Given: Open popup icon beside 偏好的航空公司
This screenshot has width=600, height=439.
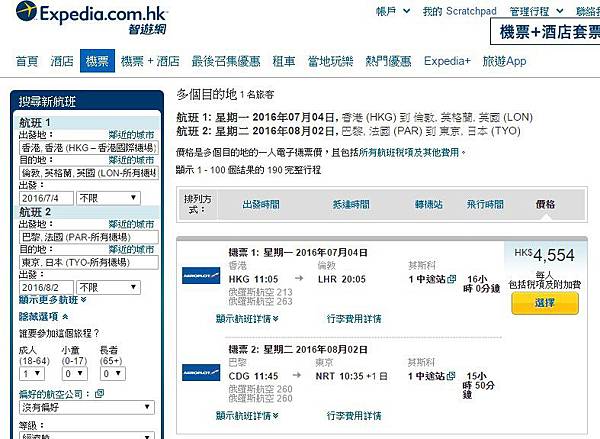Looking at the screenshot, I should click(x=99, y=393).
